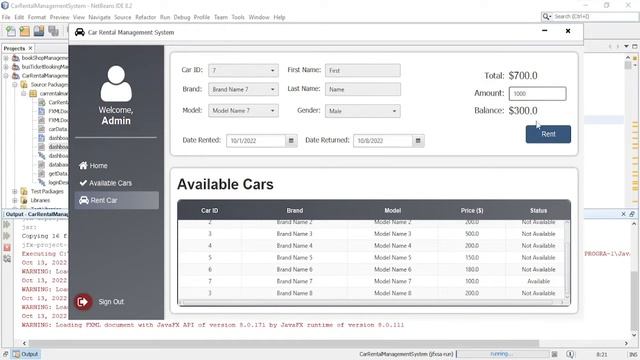Expand the bookShopManagement project node
This screenshot has height=360, width=640.
coord(6,58)
